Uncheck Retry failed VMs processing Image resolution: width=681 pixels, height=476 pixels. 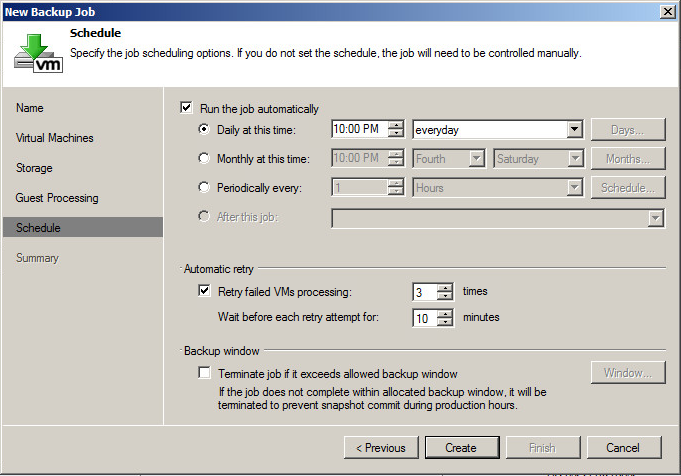(204, 291)
